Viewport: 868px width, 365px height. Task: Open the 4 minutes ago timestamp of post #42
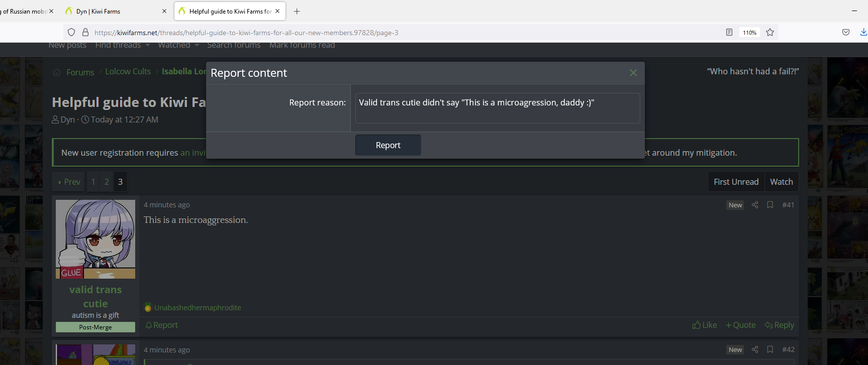click(167, 350)
